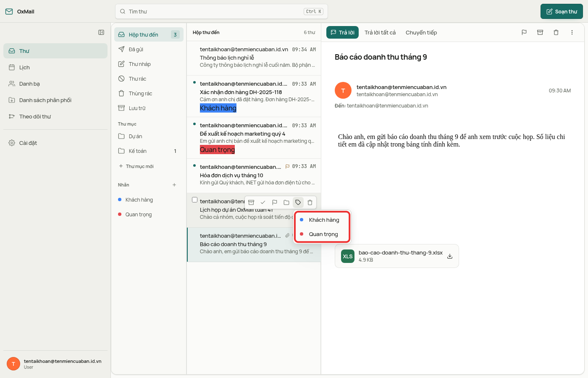Collapse the sidebar panel toggle icon
The image size is (588, 378).
[x=101, y=32]
